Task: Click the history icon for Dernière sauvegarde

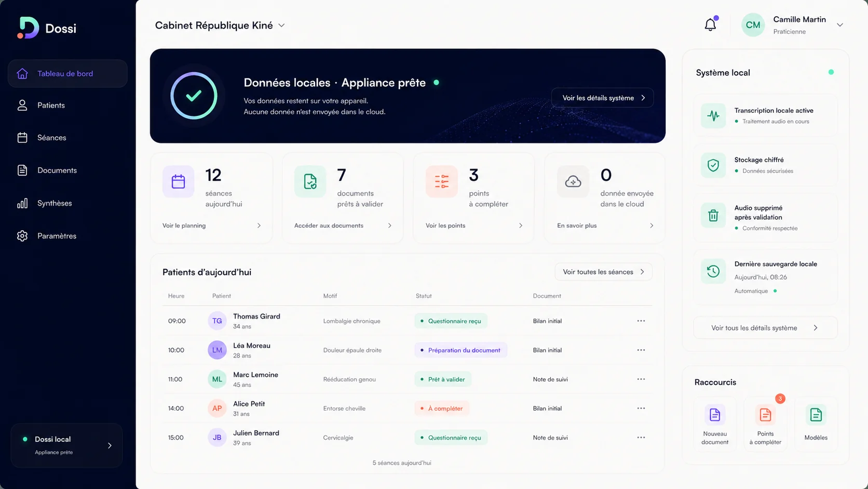Action: pos(713,271)
